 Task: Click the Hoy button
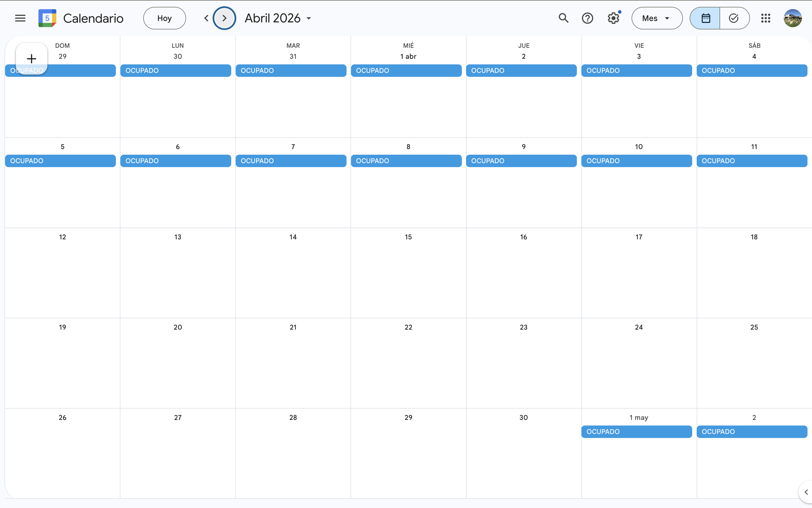click(x=164, y=18)
